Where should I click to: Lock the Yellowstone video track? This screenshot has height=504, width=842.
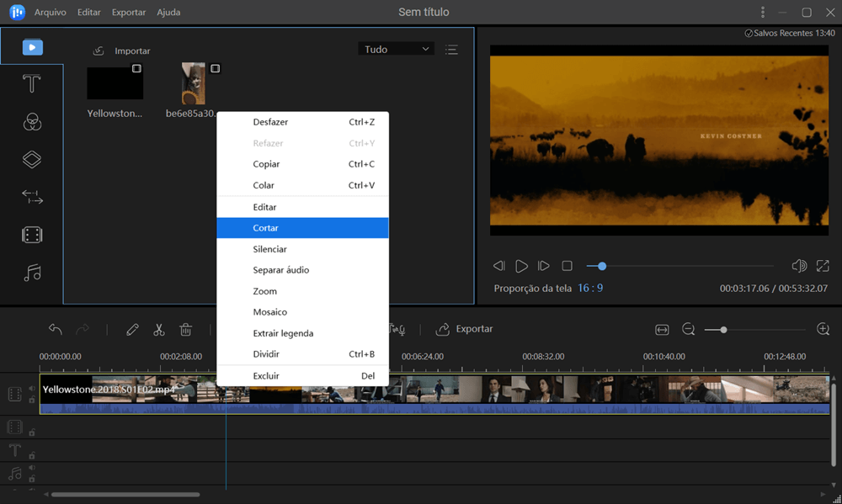pos(32,400)
